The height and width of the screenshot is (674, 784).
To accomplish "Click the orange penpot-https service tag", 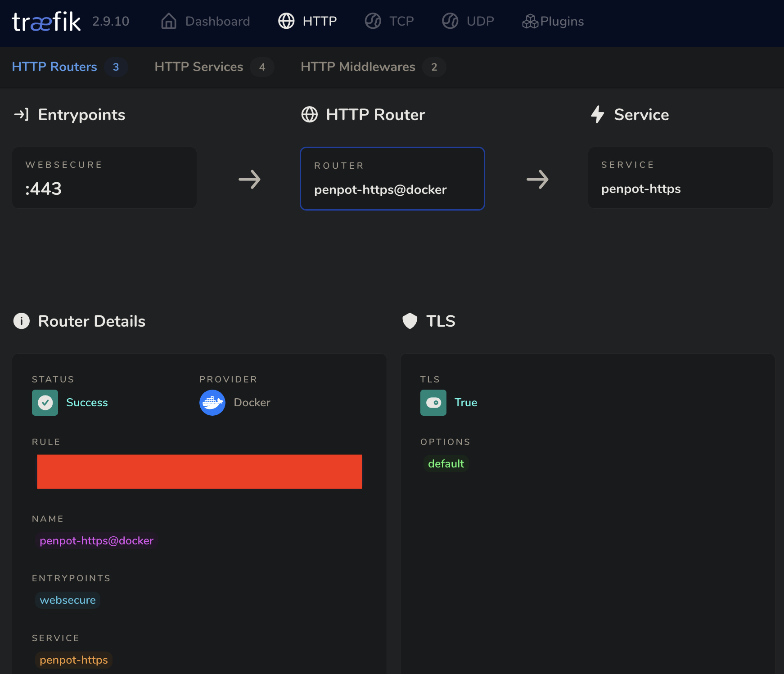I will (74, 660).
